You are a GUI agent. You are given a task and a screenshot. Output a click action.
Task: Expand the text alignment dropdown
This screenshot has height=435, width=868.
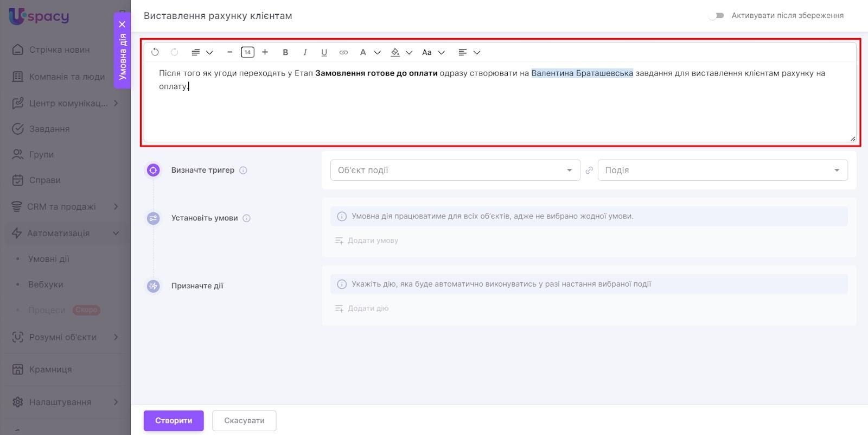(469, 52)
